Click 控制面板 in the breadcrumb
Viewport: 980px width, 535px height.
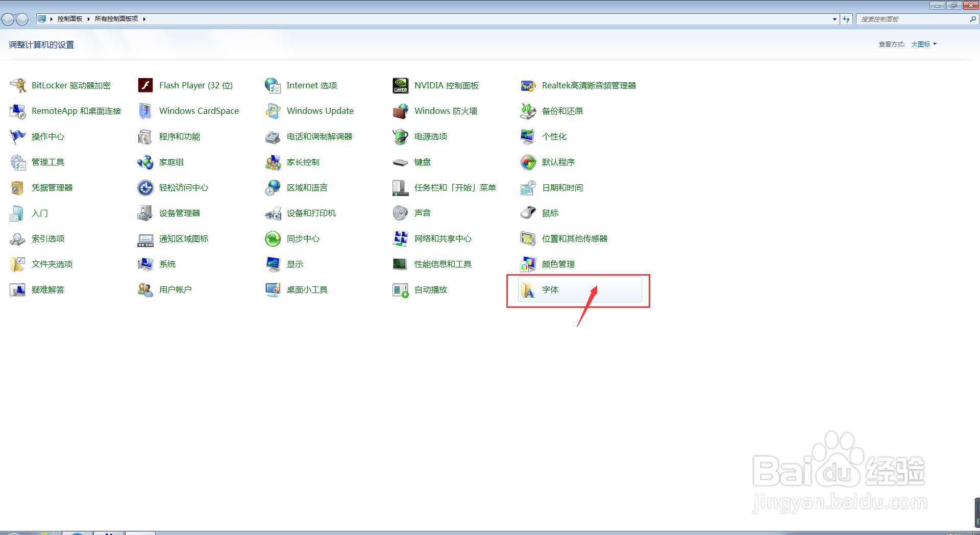(x=70, y=19)
